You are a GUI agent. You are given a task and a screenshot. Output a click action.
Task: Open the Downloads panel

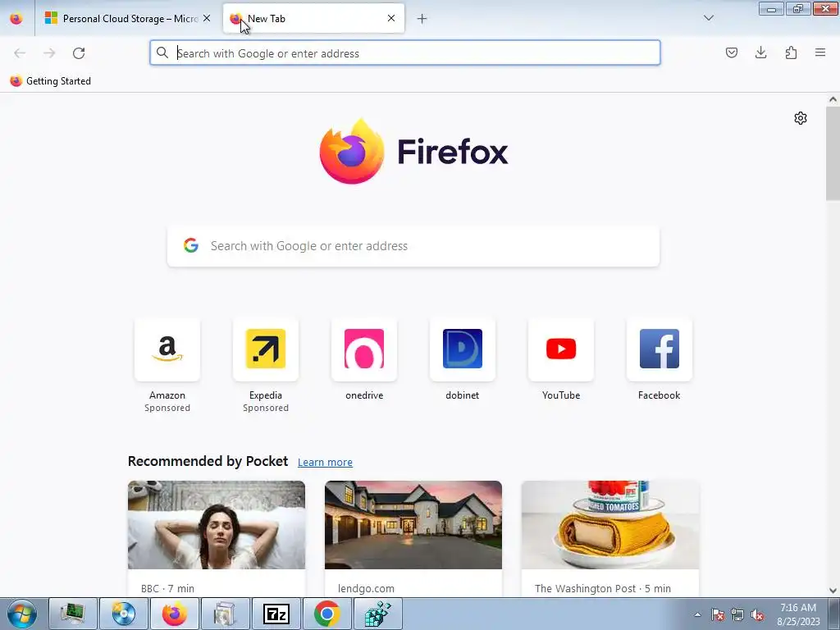pos(760,52)
